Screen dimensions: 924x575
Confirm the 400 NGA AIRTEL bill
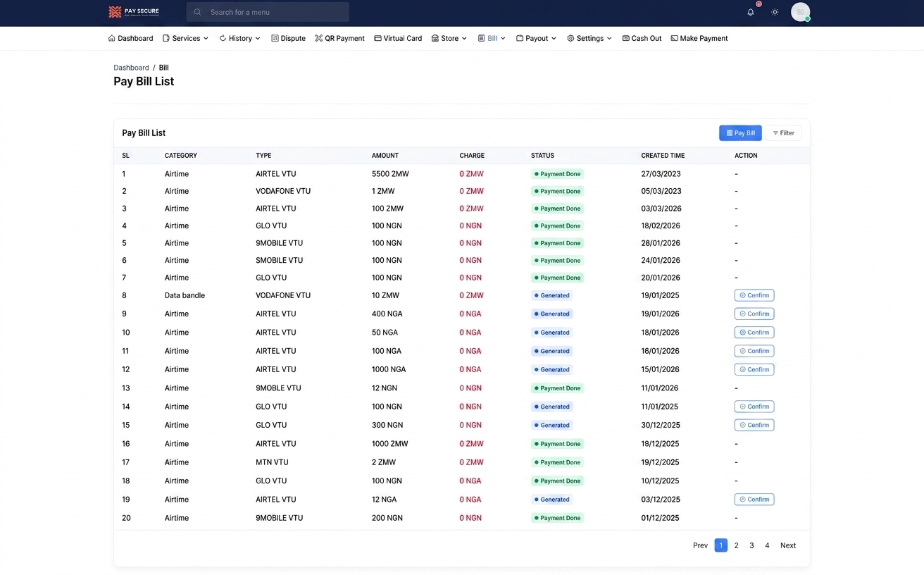[754, 314]
